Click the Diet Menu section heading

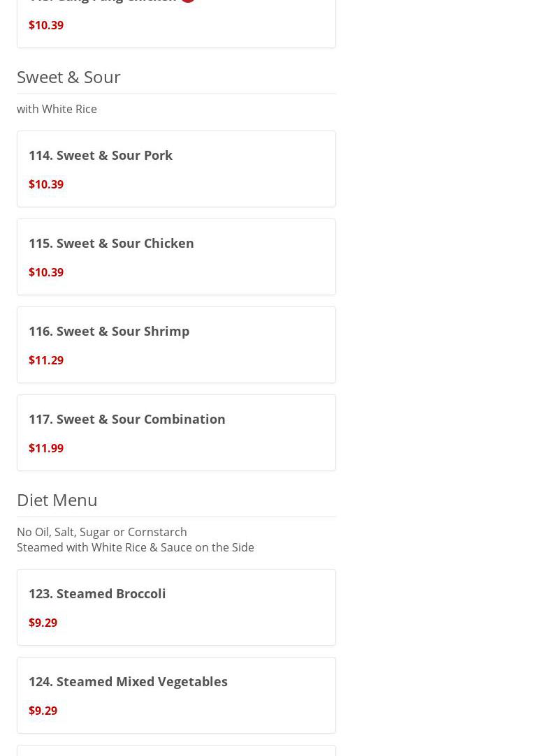point(57,500)
